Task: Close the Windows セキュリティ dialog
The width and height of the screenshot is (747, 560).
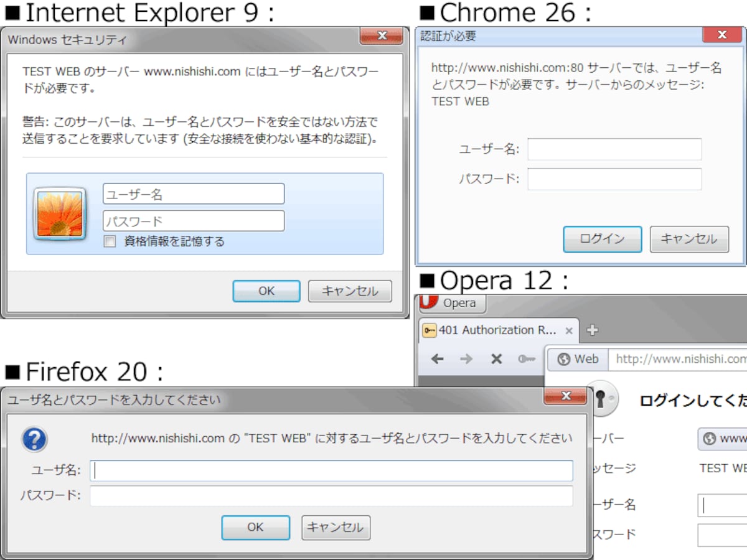Action: 381,36
